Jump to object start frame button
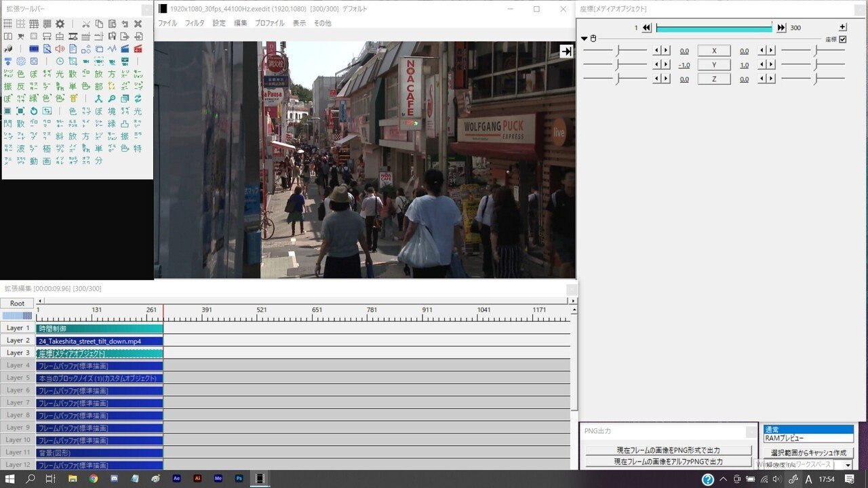868x488 pixels. (646, 28)
